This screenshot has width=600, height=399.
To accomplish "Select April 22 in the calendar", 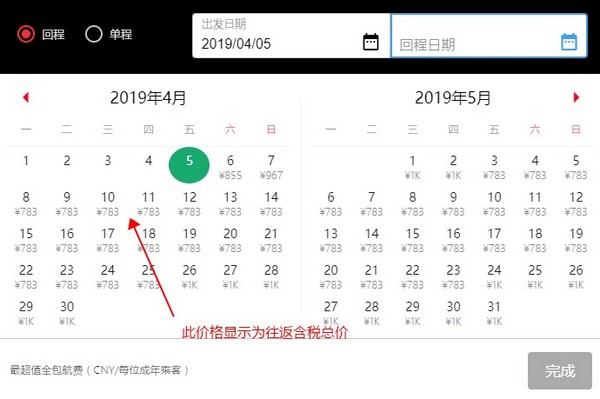I will click(x=26, y=277).
